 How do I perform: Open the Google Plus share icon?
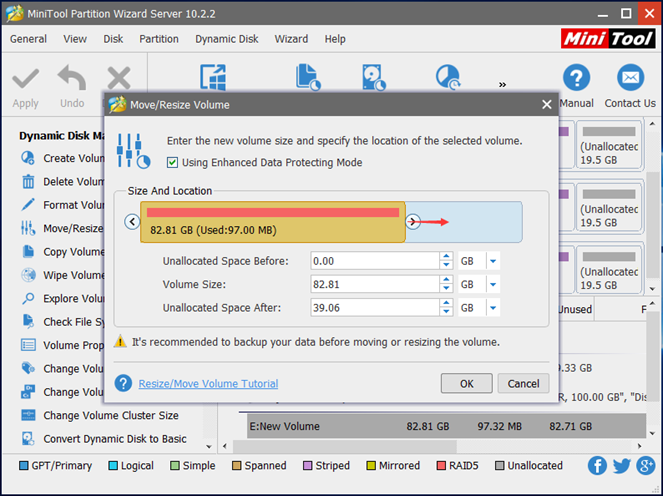tap(646, 466)
